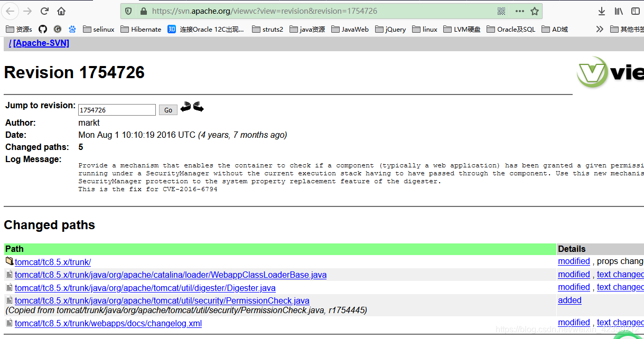Open the LVM硬盘 bookmark folder

[x=462, y=29]
